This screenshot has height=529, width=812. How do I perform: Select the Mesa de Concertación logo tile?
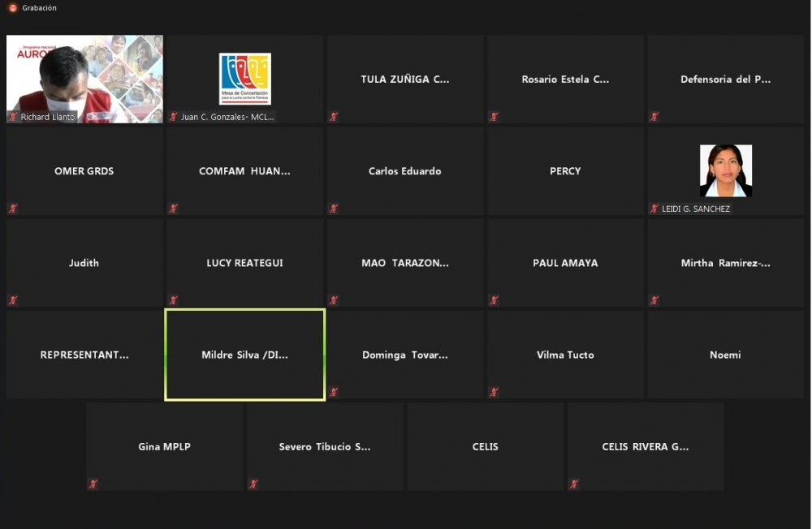pos(244,79)
